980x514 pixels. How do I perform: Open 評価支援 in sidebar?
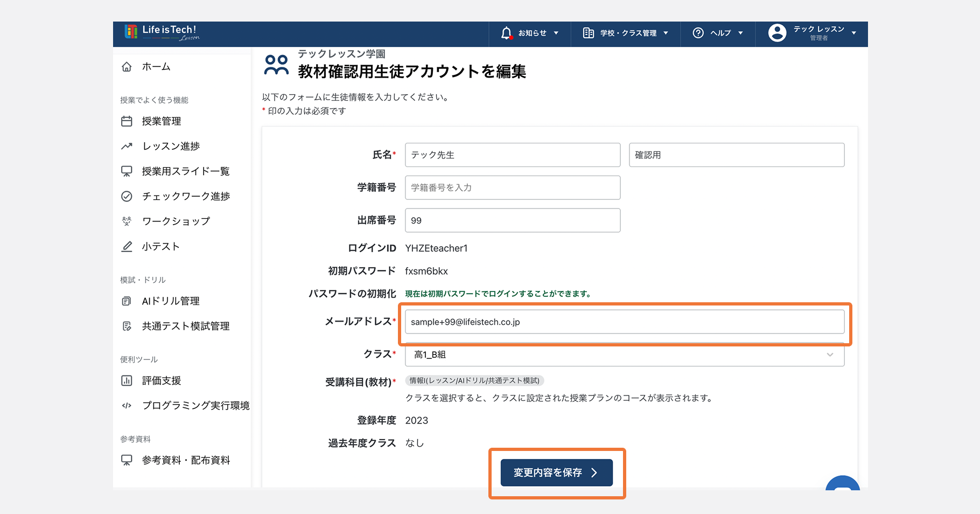162,380
